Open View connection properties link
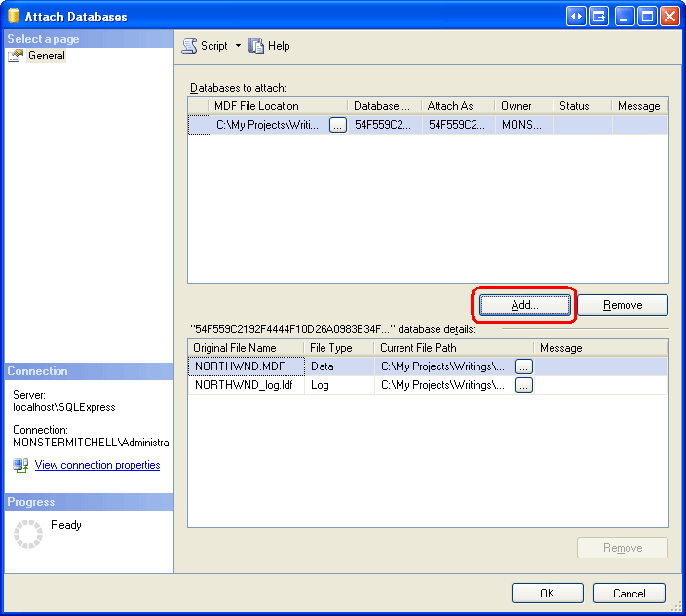686x616 pixels. tap(97, 465)
